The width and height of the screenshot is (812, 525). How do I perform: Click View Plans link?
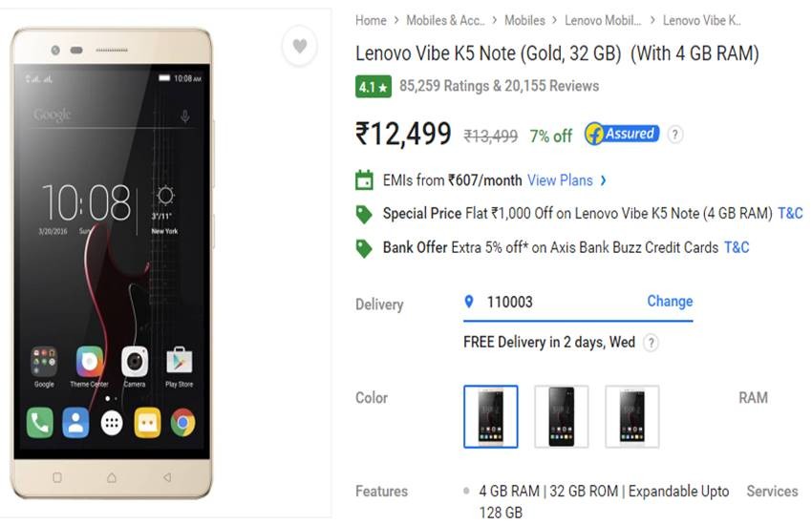click(x=560, y=180)
